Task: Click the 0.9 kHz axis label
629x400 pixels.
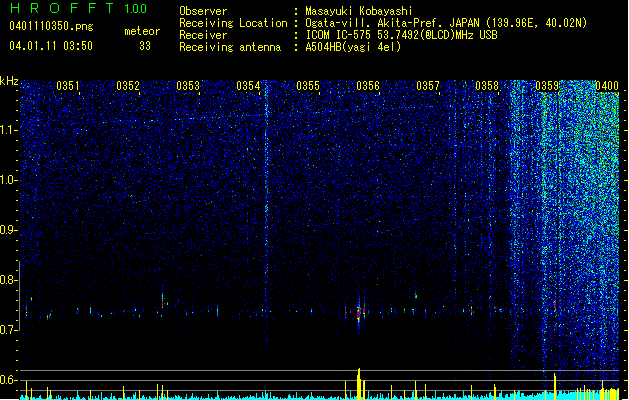Action: 9,230
